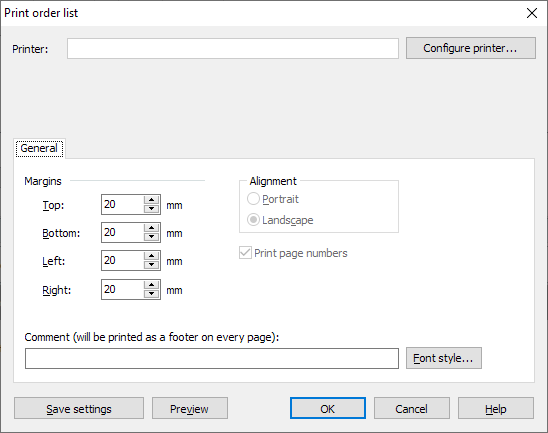Open the Font style dialog
The image size is (548, 433).
click(444, 358)
